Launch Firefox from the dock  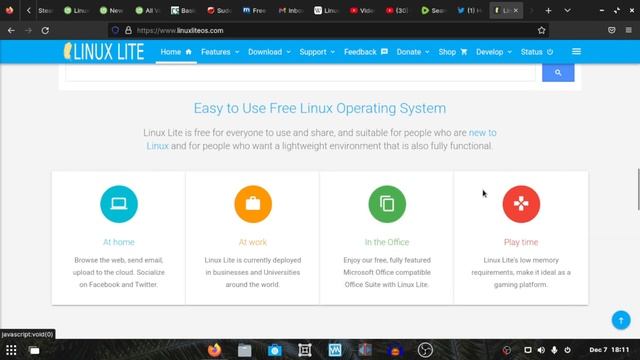pos(214,350)
